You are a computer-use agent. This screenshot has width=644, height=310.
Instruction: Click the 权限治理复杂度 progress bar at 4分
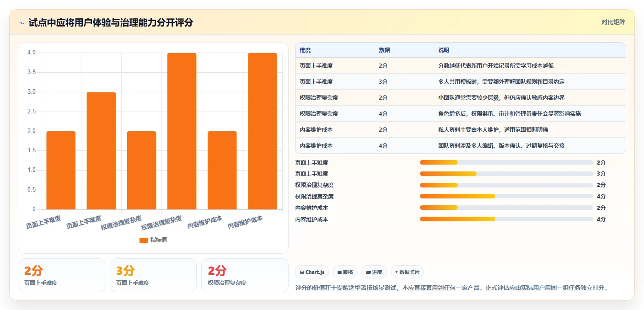(x=506, y=197)
